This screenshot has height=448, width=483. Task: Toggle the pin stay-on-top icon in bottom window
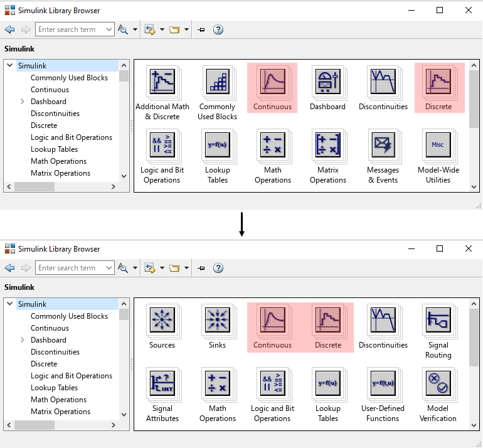pyautogui.click(x=201, y=268)
